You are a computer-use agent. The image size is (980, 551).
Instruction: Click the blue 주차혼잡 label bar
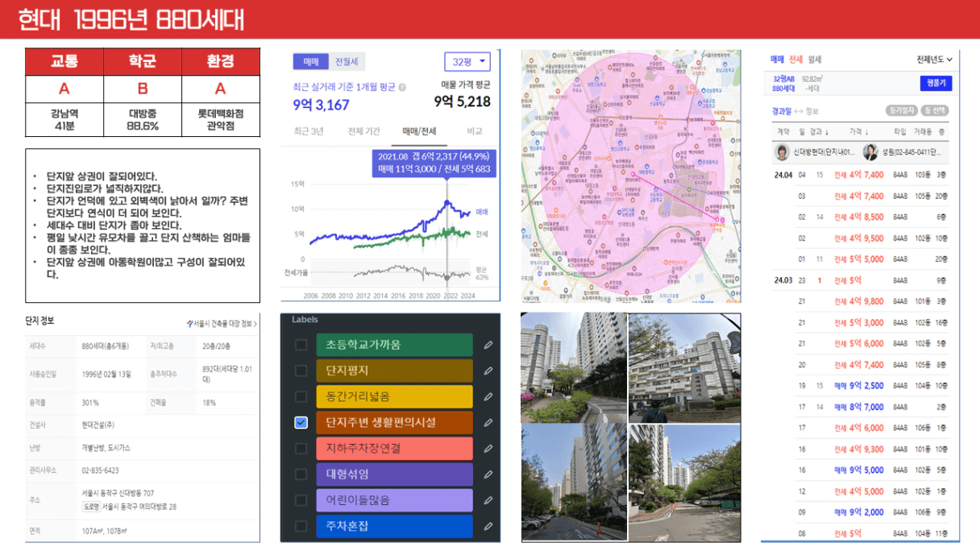tap(394, 526)
